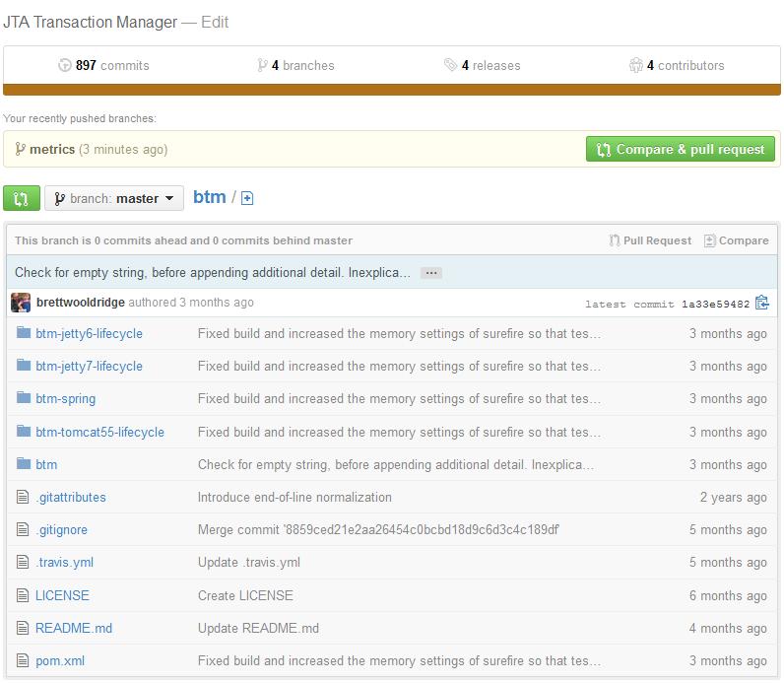The width and height of the screenshot is (784, 683).
Task: Click the Pull Request link
Action: click(650, 240)
